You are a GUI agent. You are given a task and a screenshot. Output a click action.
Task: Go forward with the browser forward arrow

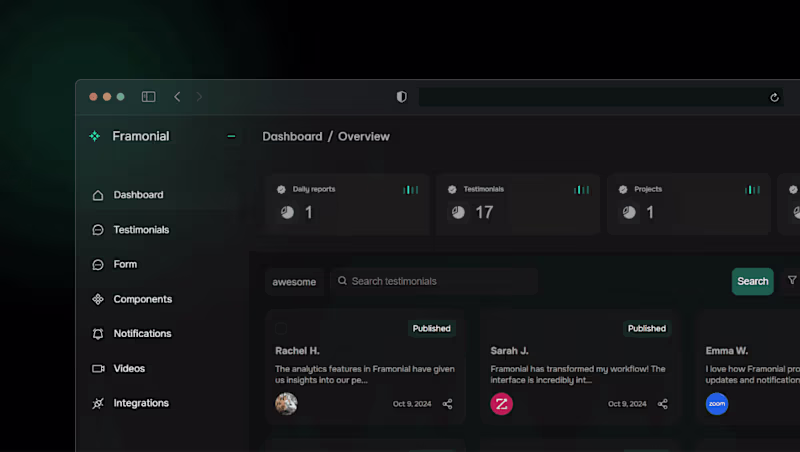tap(199, 97)
